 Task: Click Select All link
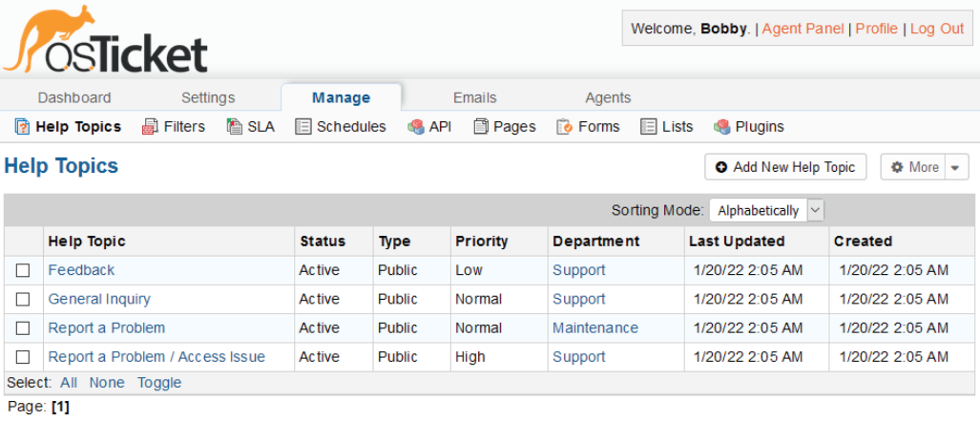coord(69,383)
